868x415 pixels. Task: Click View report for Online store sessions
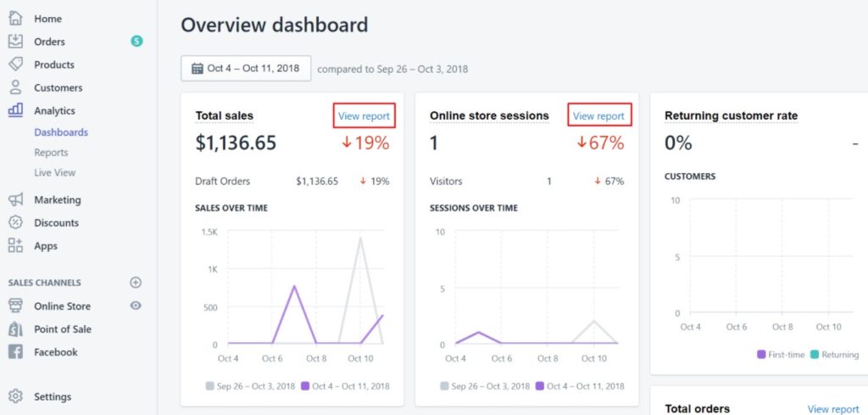click(599, 115)
